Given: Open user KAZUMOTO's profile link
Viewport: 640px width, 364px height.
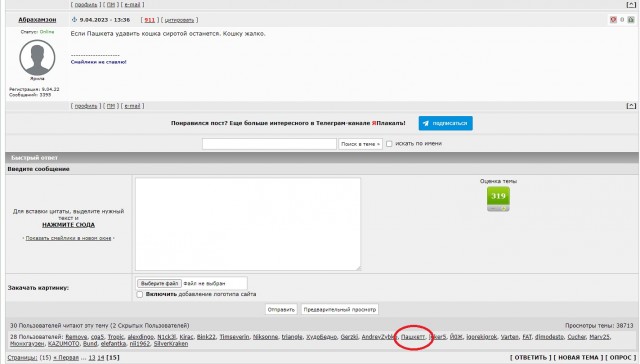Looking at the screenshot, I should pos(63,344).
